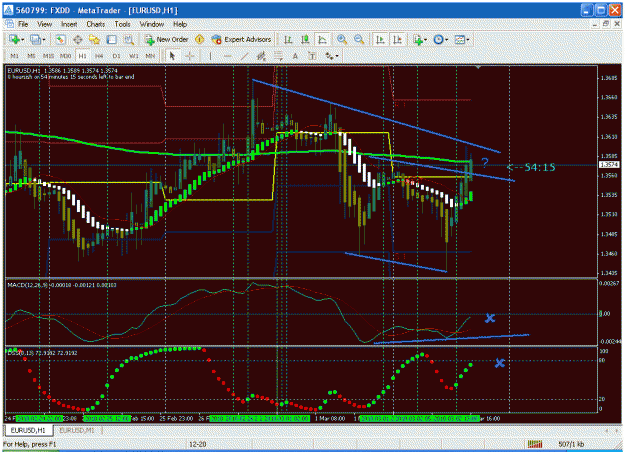Open the Templates icon

click(460, 39)
